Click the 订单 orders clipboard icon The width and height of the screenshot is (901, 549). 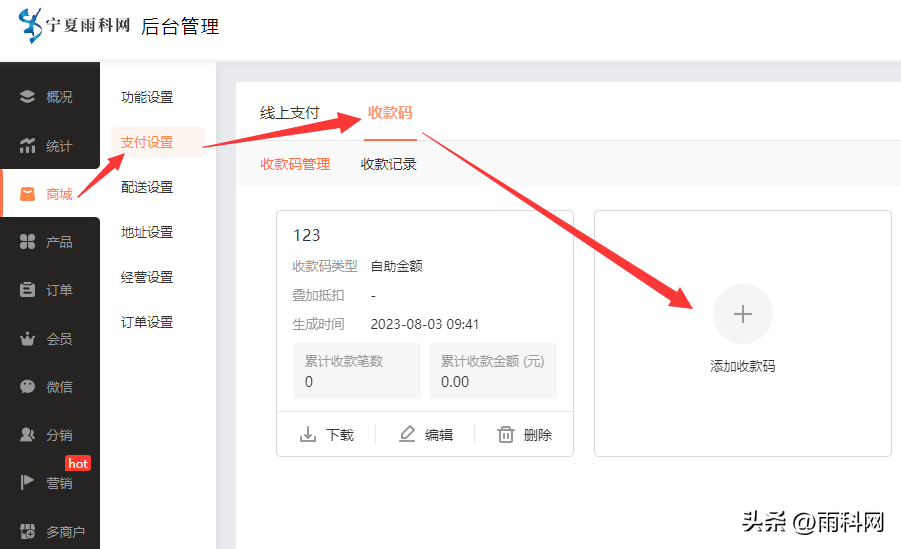27,290
